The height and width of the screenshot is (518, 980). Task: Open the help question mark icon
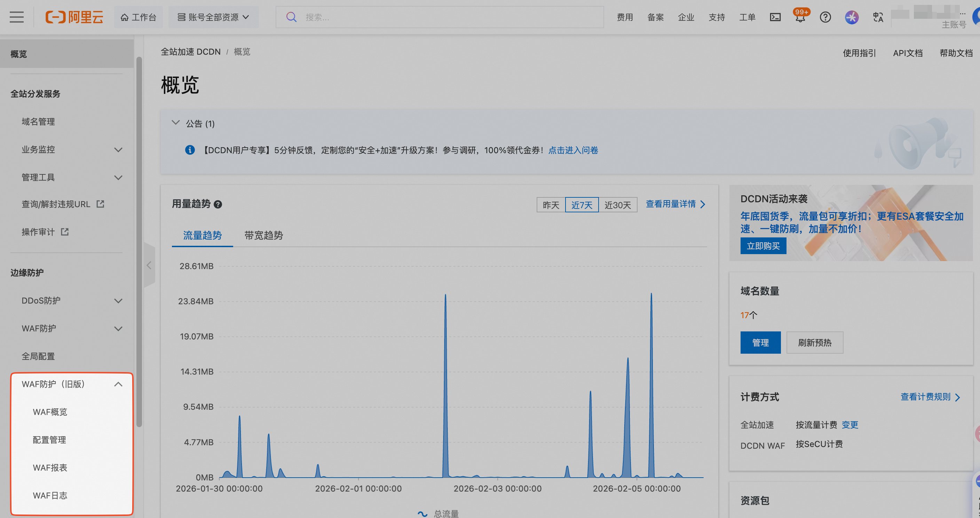point(825,17)
